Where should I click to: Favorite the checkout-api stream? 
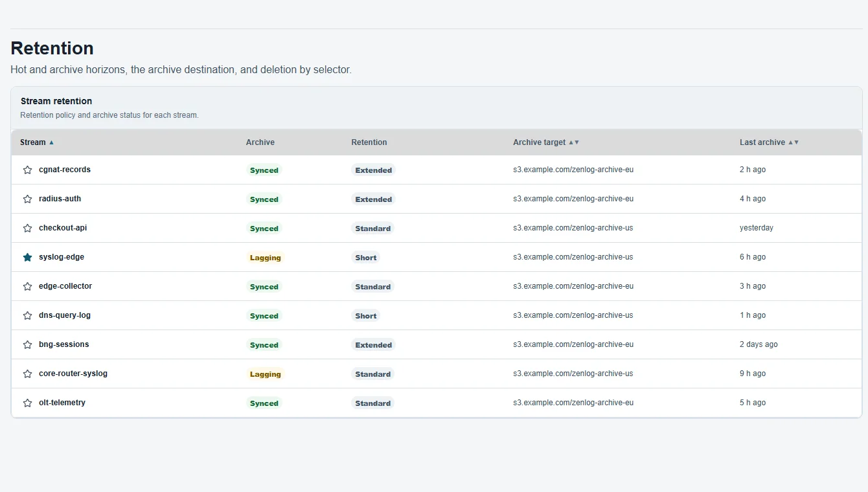(x=27, y=228)
